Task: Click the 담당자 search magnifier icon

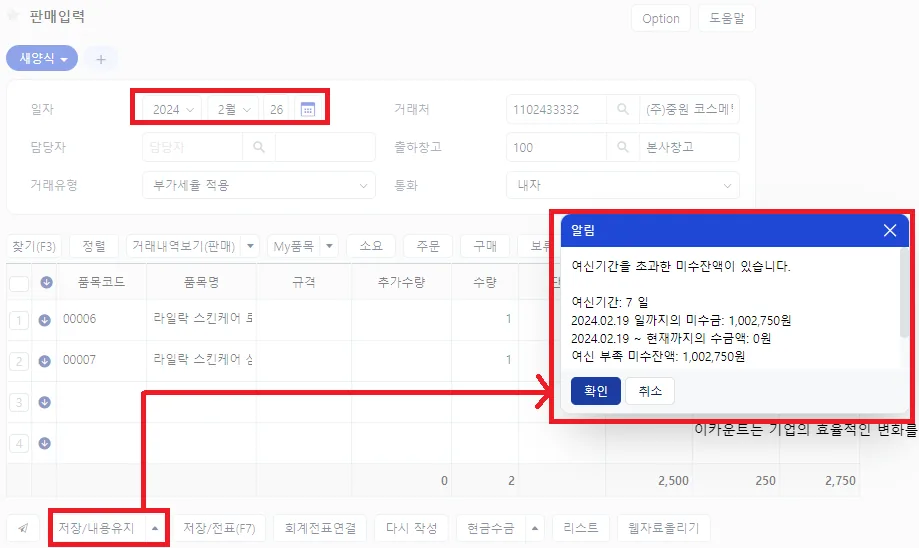Action: pos(258,147)
